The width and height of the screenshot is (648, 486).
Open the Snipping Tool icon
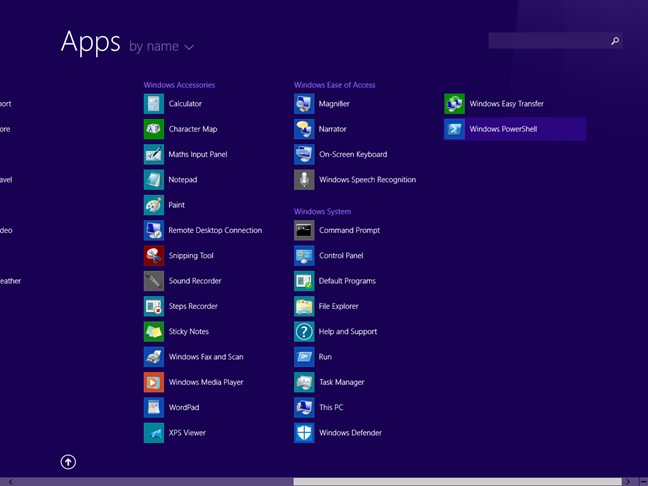(x=153, y=256)
